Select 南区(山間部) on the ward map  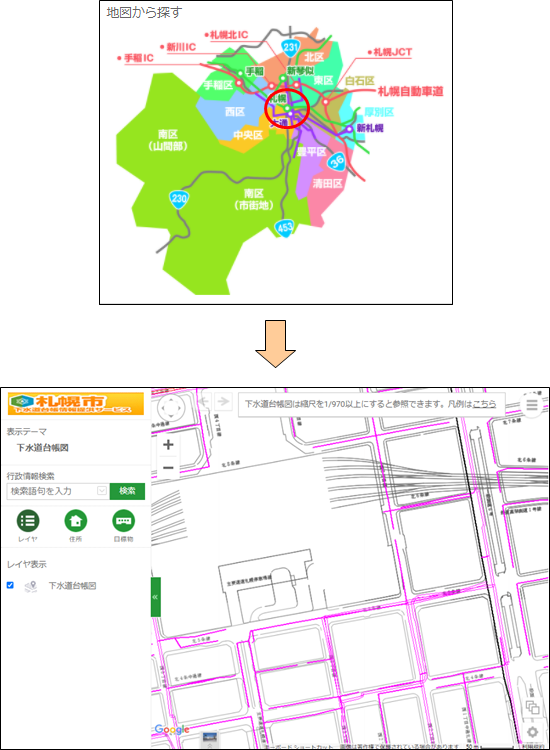(x=168, y=140)
